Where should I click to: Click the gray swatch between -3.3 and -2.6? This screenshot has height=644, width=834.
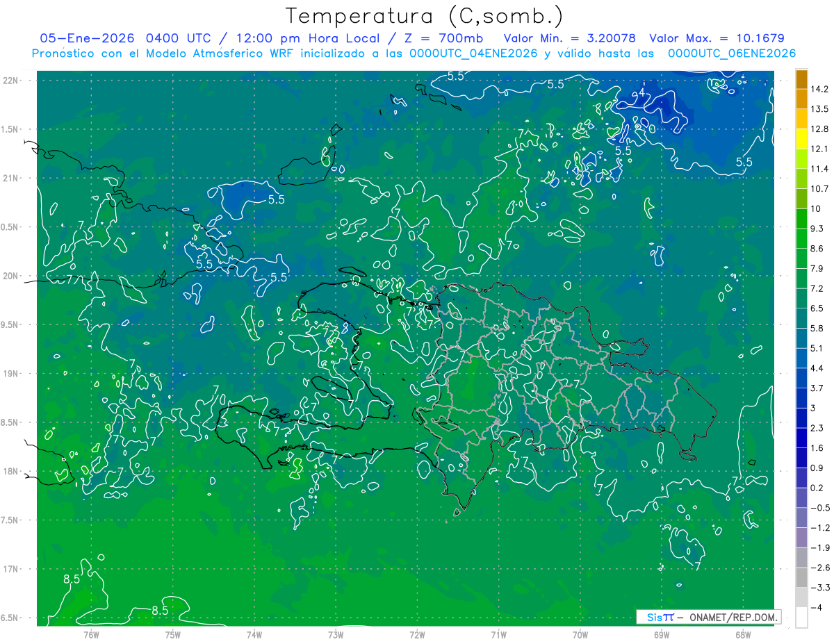(x=801, y=578)
